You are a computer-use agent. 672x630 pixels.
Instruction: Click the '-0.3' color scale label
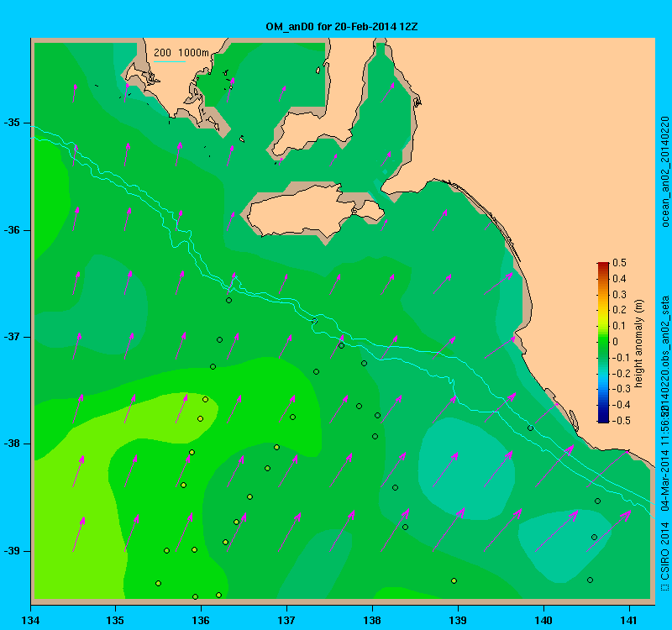click(621, 389)
